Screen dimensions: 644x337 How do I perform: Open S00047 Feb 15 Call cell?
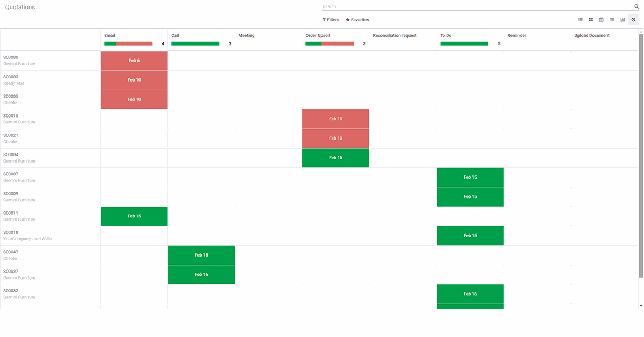tap(201, 255)
